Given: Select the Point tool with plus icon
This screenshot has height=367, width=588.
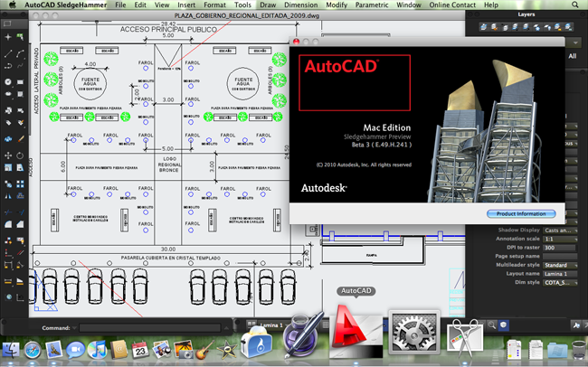Looking at the screenshot, I should coord(8,37).
